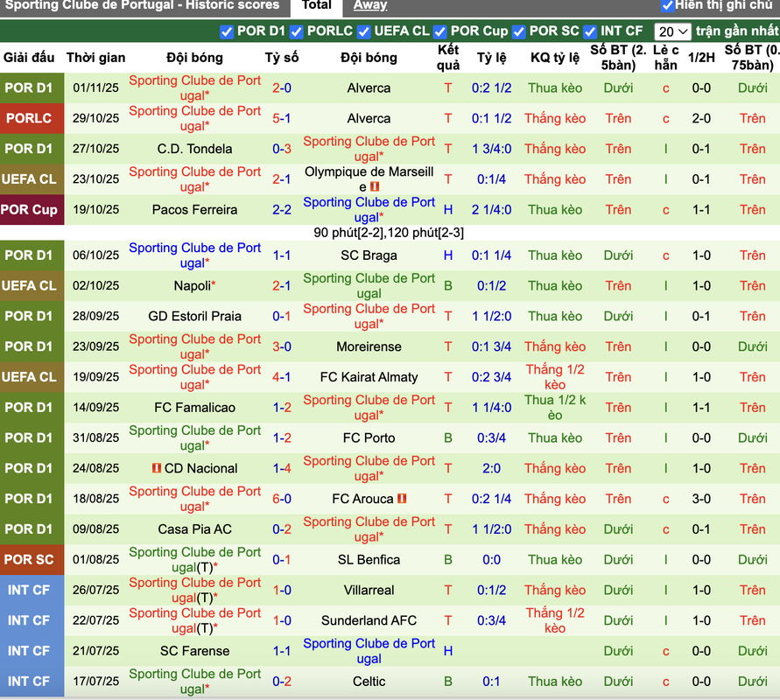Click red card icon beside FC Arouca
This screenshot has width=780, height=700.
(402, 498)
